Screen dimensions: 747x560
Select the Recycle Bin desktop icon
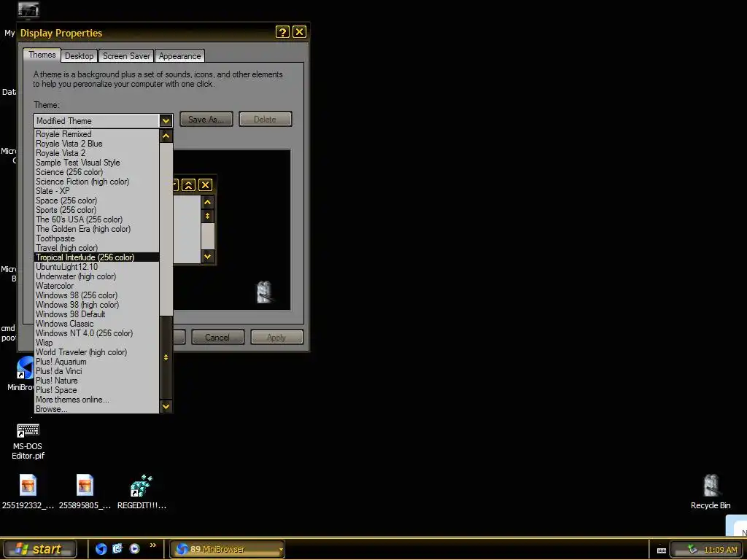[x=711, y=485]
